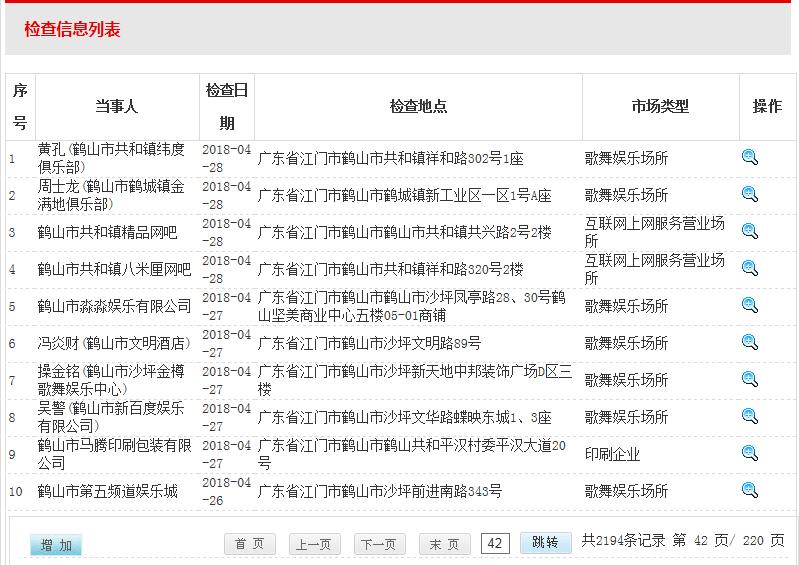Viewport: 799px width, 565px height.
Task: Click magnifier icon for 吴警 record
Action: pos(749,416)
